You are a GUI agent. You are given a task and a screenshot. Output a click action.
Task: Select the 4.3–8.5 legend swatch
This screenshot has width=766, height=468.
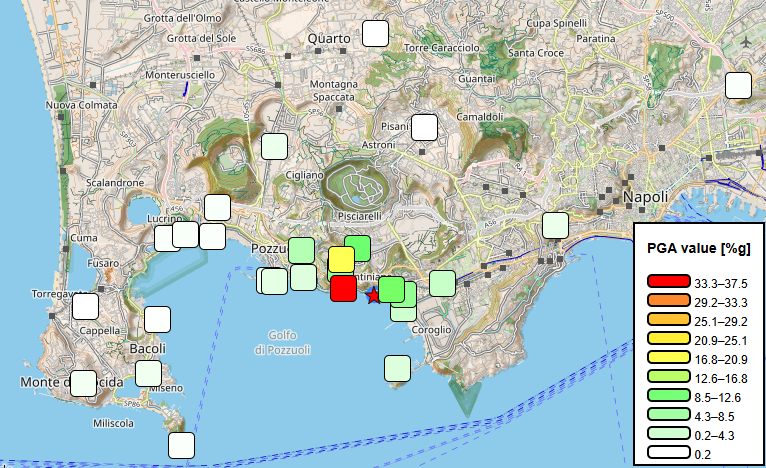click(x=669, y=414)
